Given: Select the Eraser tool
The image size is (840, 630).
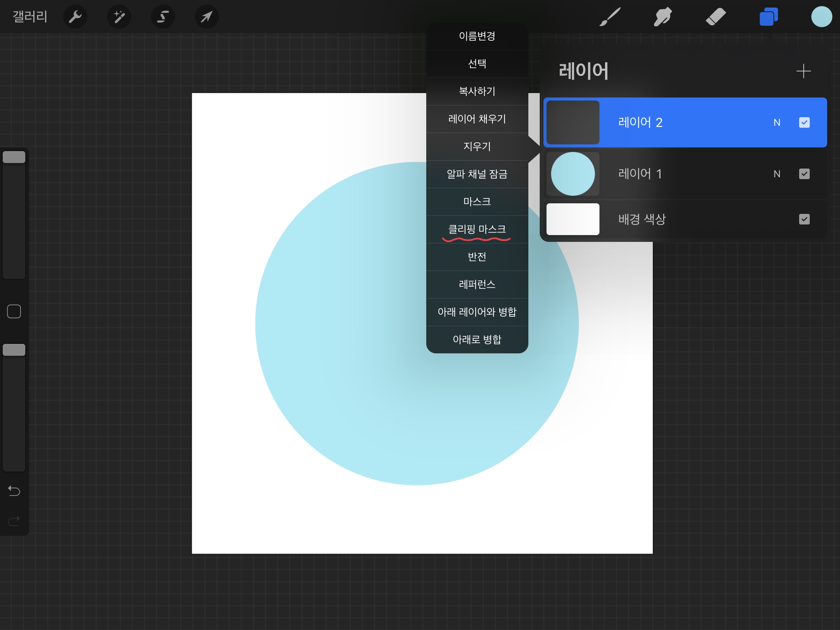Looking at the screenshot, I should pos(716,17).
